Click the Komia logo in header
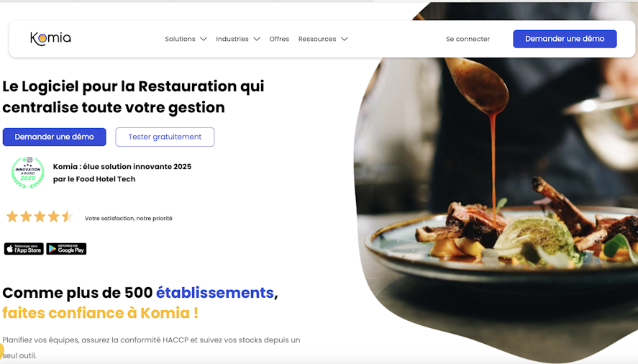The image size is (638, 364). coord(50,39)
